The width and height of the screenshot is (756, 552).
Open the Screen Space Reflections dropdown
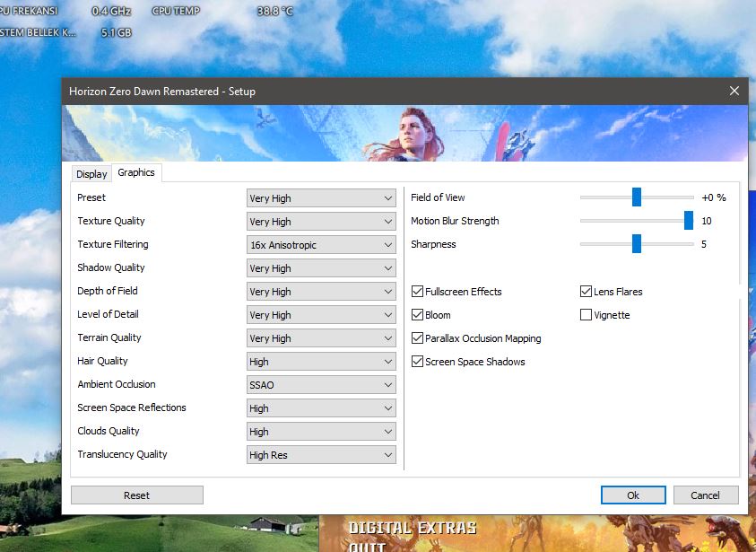pyautogui.click(x=321, y=408)
